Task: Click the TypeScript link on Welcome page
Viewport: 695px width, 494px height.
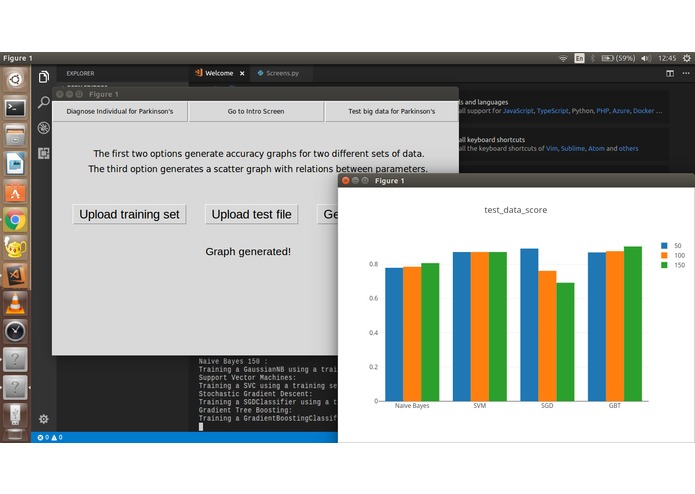Action: point(552,111)
